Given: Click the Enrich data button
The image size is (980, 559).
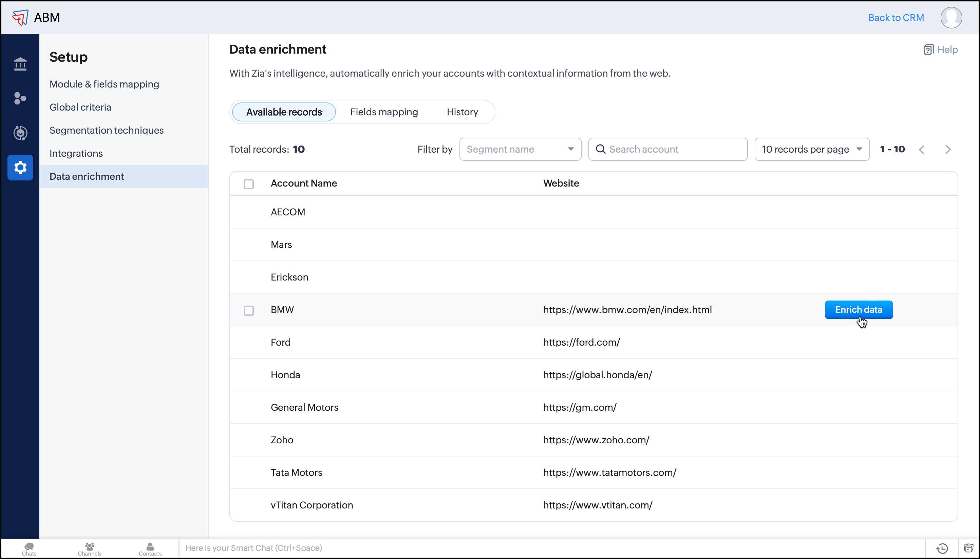Looking at the screenshot, I should (x=858, y=309).
